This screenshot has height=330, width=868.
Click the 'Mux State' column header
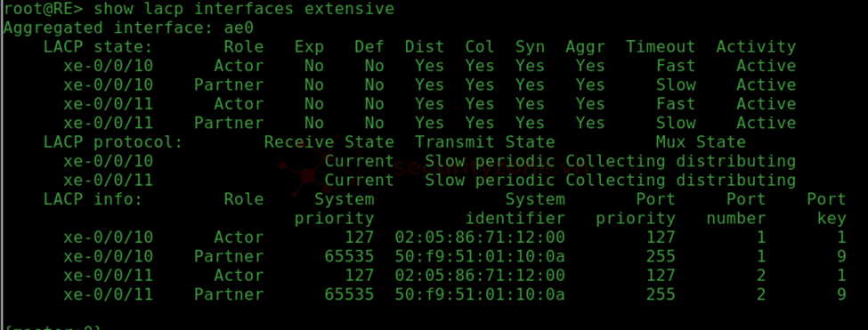coord(701,142)
